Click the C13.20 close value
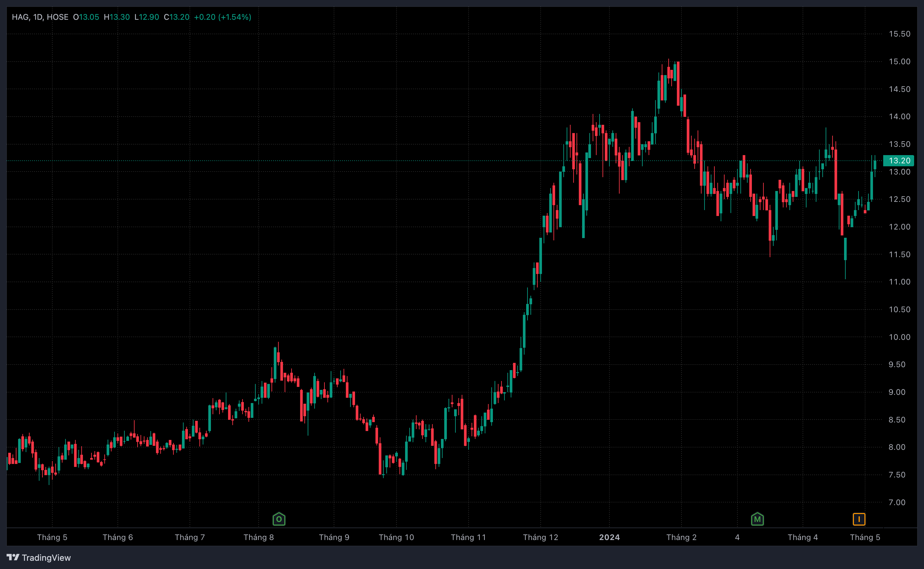 coord(177,17)
